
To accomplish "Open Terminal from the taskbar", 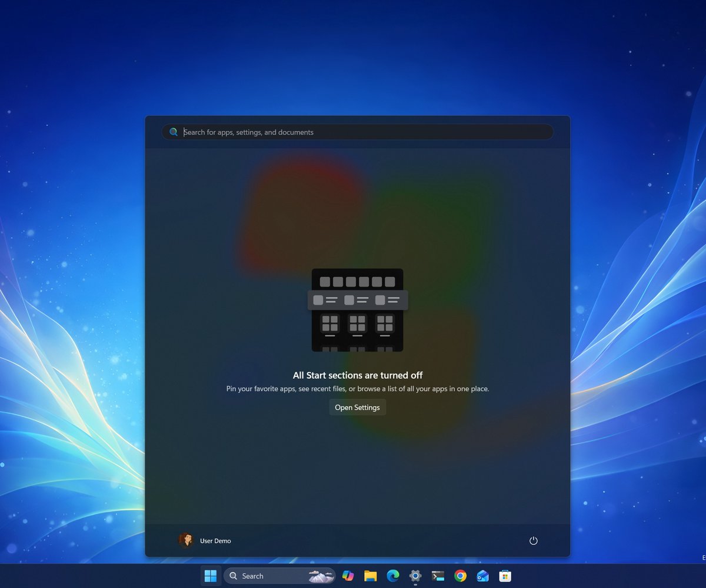I will pyautogui.click(x=438, y=576).
